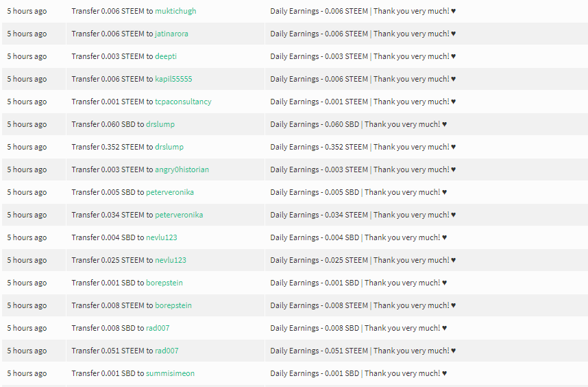588x387 pixels.
Task: Click '5 hours ago' in angry0historian row
Action: tap(27, 169)
